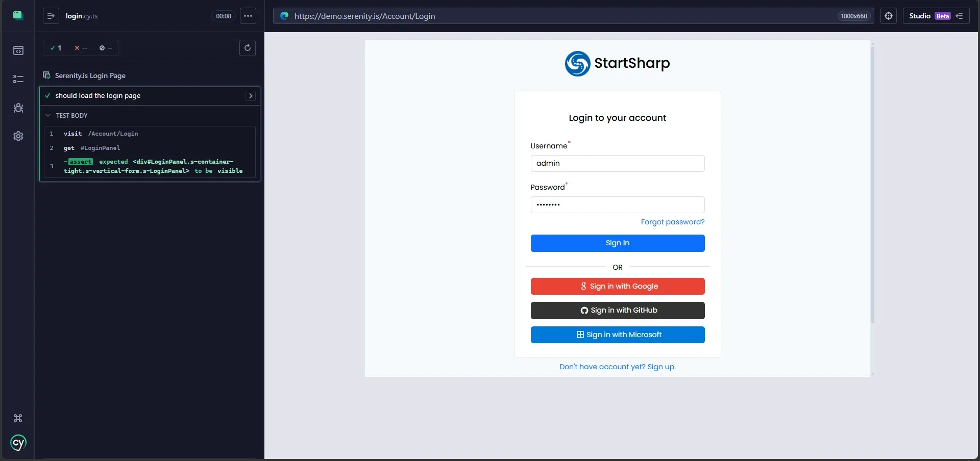Open the Cypress app home logo icon

(18, 15)
